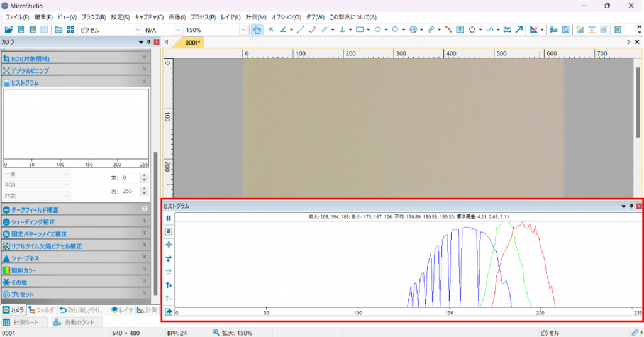Open the ピクセル unit dropdown
Viewport: 644px width, 337px height.
[x=138, y=30]
